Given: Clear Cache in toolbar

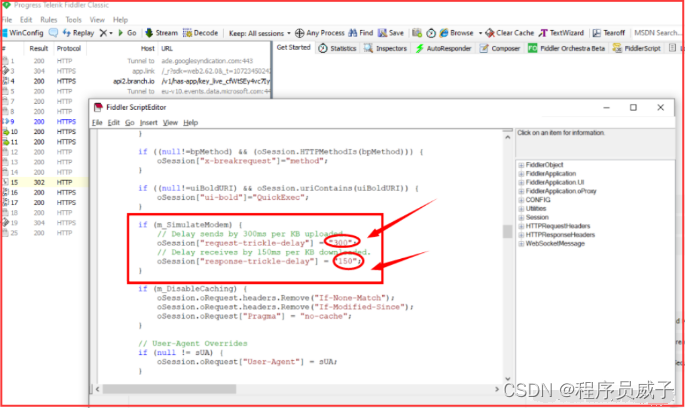Looking at the screenshot, I should 510,33.
